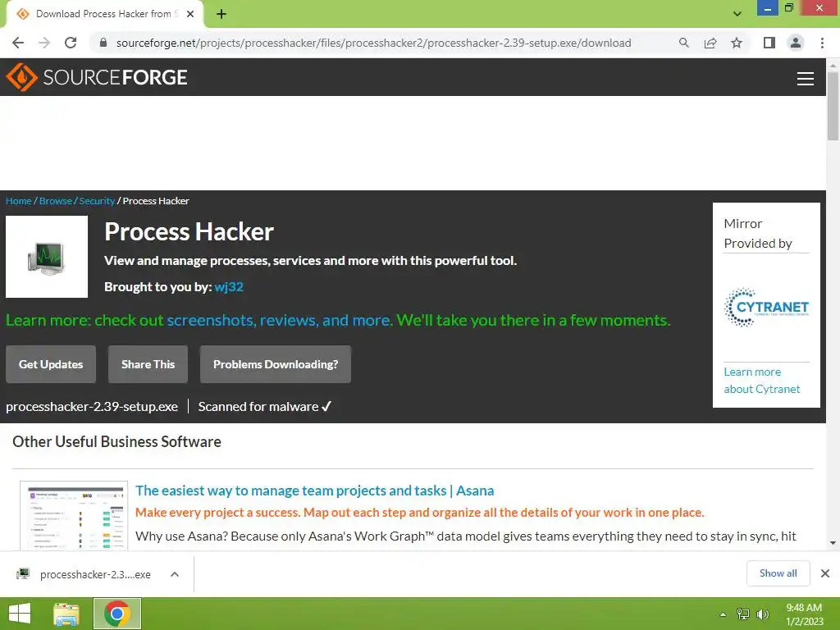Click the Problems Downloading? button

coord(276,364)
